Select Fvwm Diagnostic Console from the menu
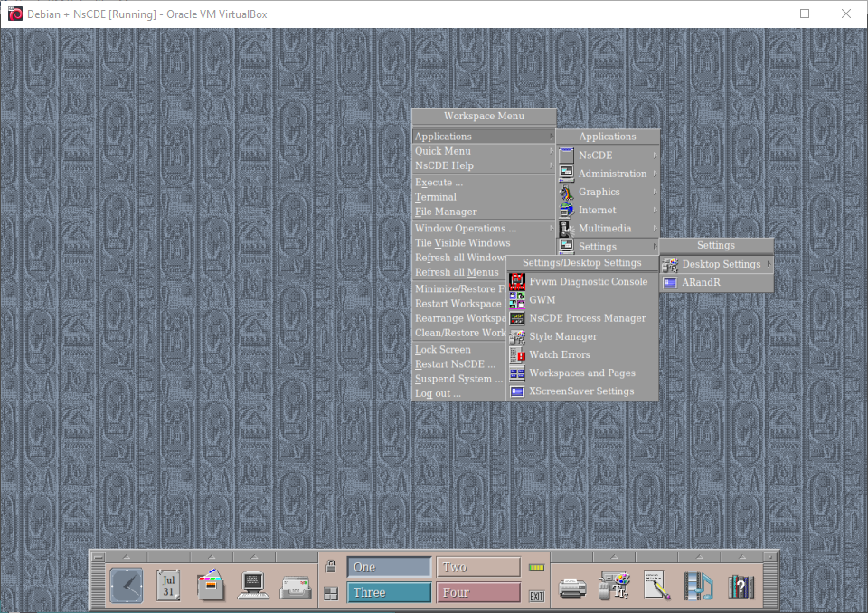 coord(588,282)
